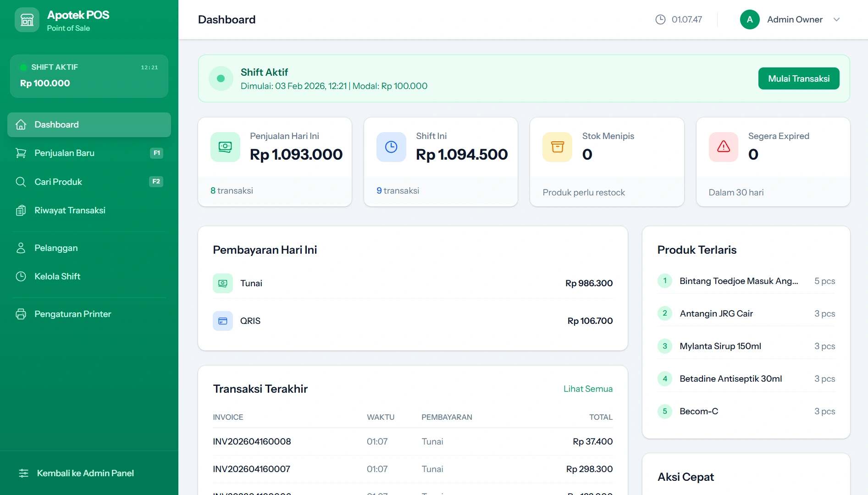Click product Betadine Antiseptik 30ml

point(731,378)
